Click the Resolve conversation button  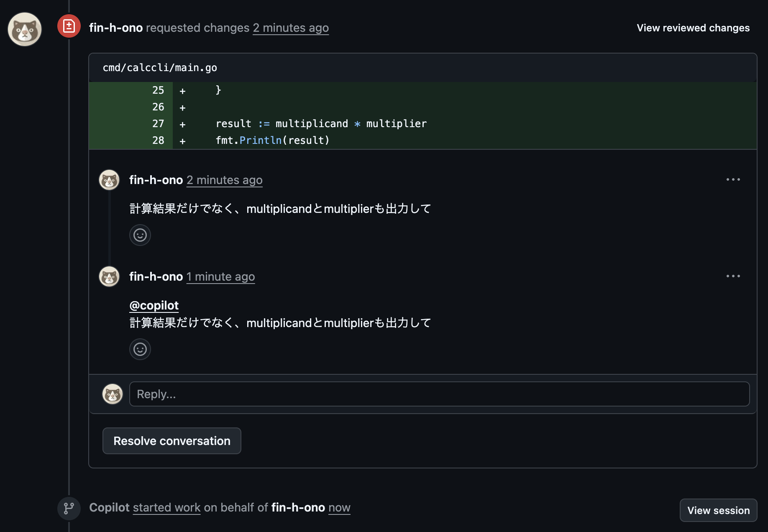click(x=172, y=441)
